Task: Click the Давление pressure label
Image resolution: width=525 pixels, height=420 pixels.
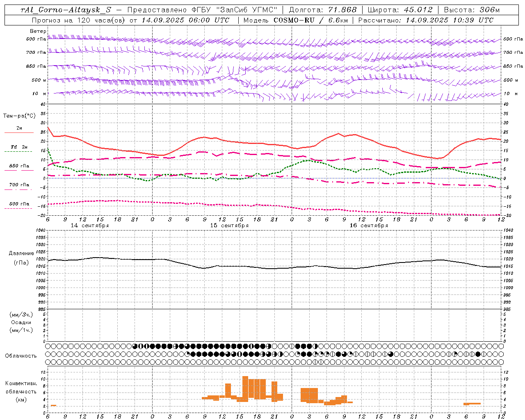Action: (21, 253)
